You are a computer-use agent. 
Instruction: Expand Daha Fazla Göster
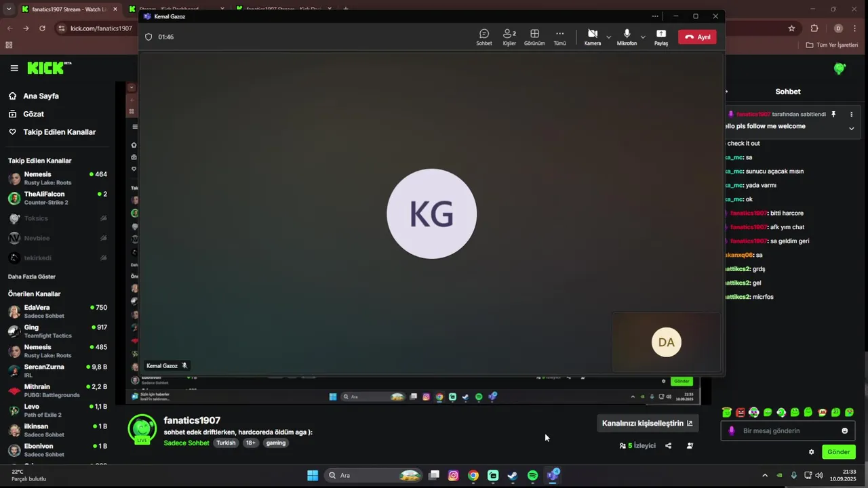point(32,277)
